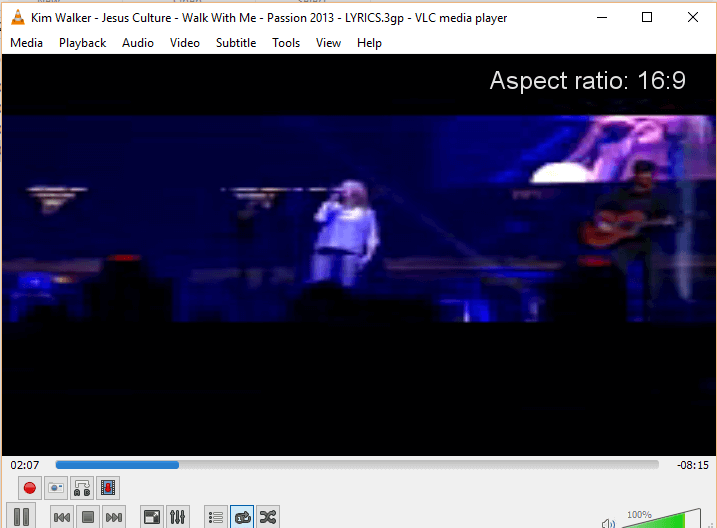
Task: Seek in the blue progress bar
Action: [x=357, y=465]
